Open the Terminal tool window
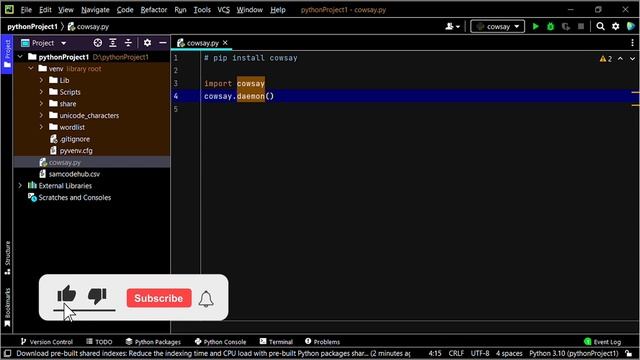The image size is (640, 360). click(x=276, y=342)
